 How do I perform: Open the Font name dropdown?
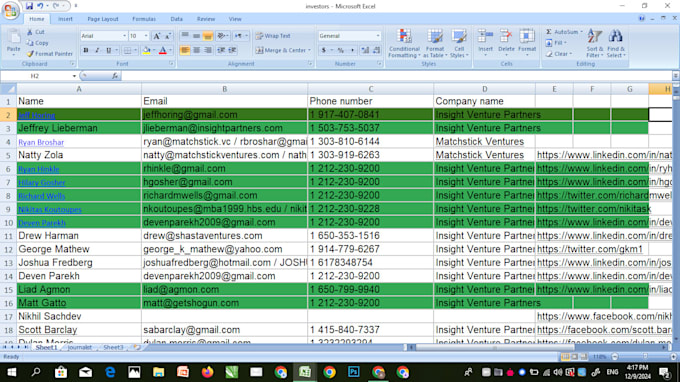[x=124, y=36]
